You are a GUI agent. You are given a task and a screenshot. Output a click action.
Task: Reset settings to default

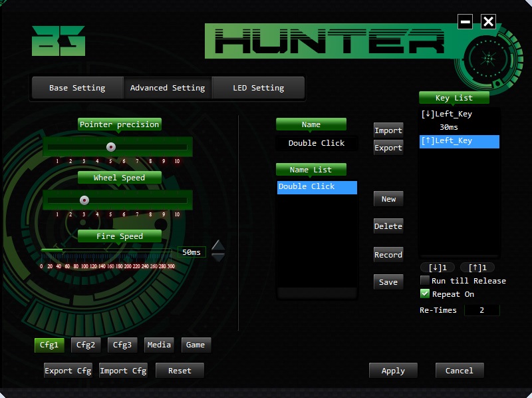pos(180,371)
